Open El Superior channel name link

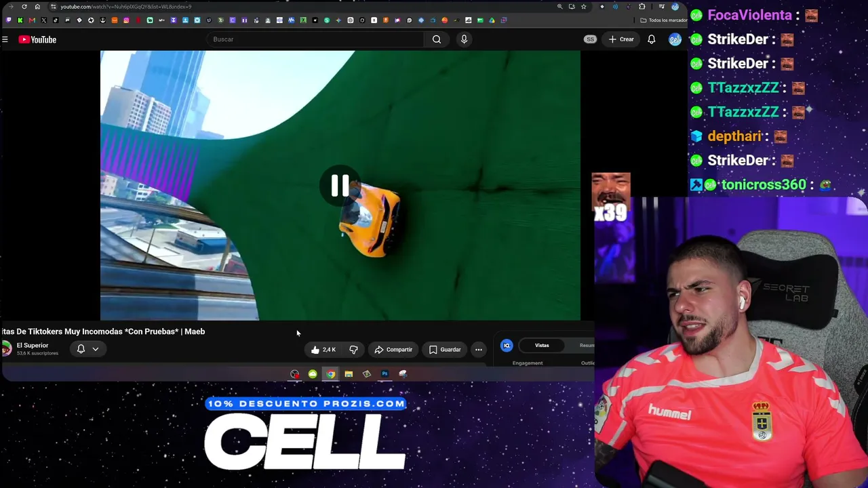[x=33, y=346]
